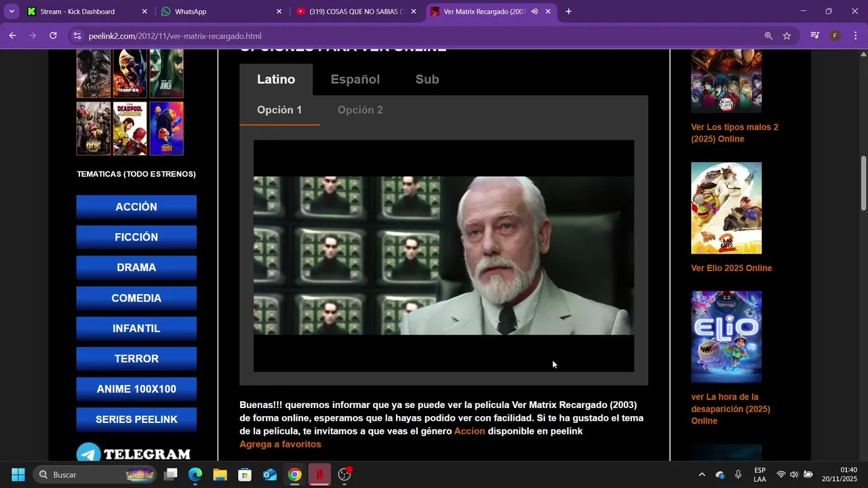Open the Chrome three-dot menu
The image size is (868, 488).
click(x=856, y=35)
